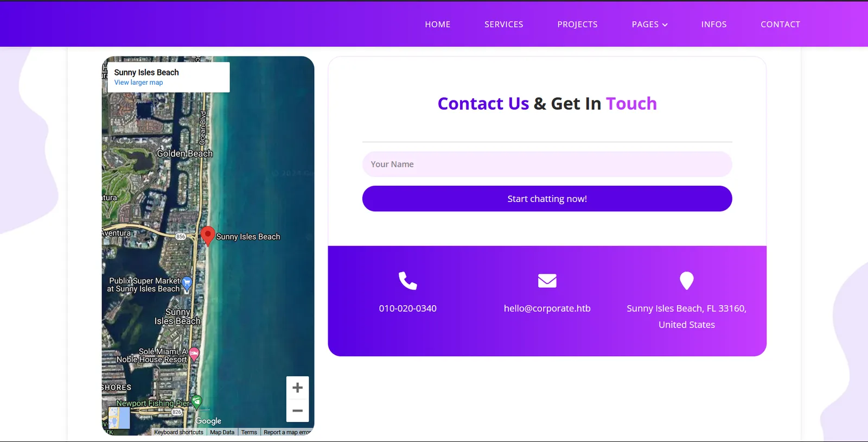Viewport: 868px width, 442px height.
Task: Open the map Terms link
Action: tap(249, 432)
